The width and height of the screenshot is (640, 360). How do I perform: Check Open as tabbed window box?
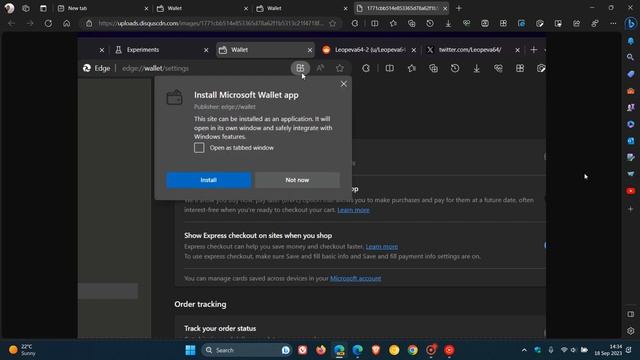pyautogui.click(x=199, y=147)
